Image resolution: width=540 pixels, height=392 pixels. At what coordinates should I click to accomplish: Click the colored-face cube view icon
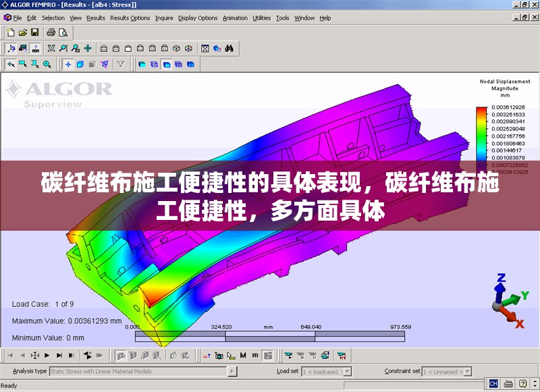188,49
